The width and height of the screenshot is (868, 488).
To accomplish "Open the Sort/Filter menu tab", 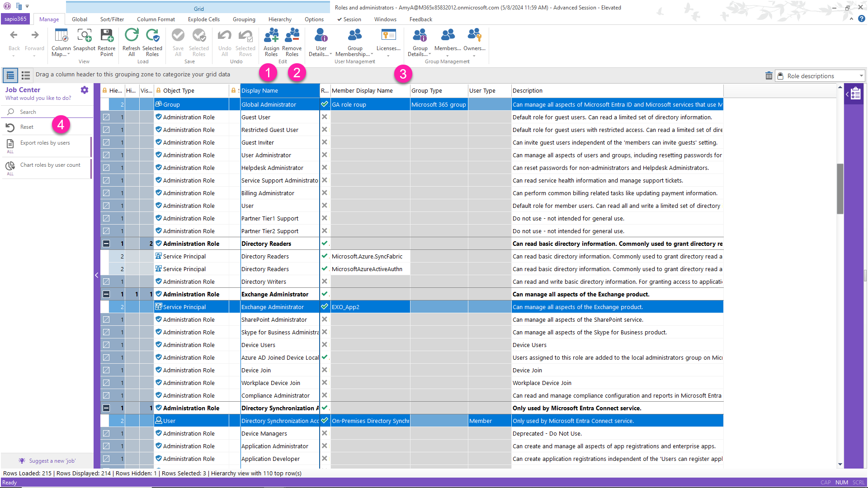I will click(111, 19).
